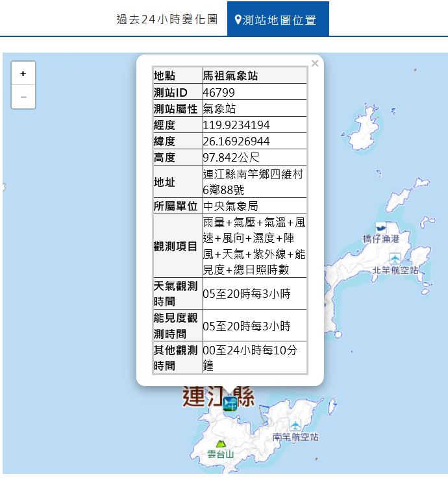Select the 能見度觀測時間 label cell
Screen dimensions: 448x479
pos(178,326)
